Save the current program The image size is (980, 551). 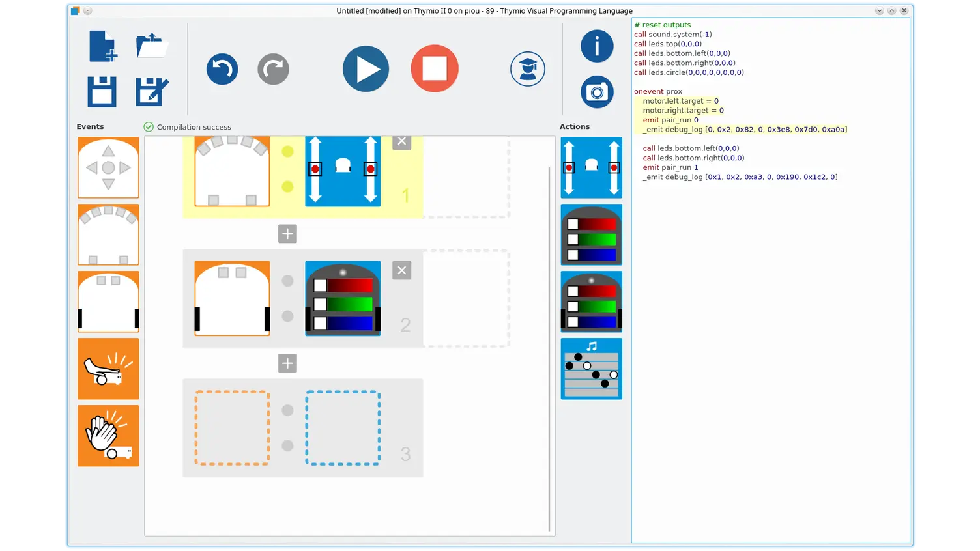(102, 91)
